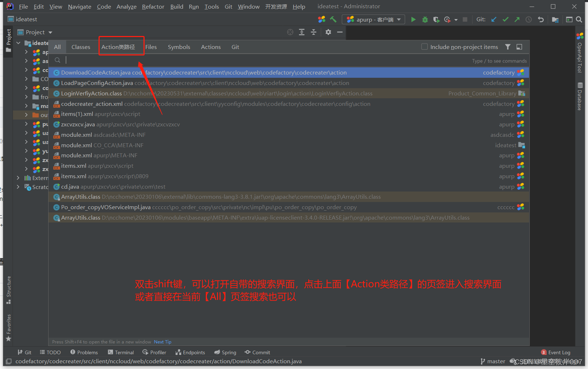Screen dimensions: 588x369
Task: Open the OpenApi Tool side panel
Action: (x=580, y=53)
